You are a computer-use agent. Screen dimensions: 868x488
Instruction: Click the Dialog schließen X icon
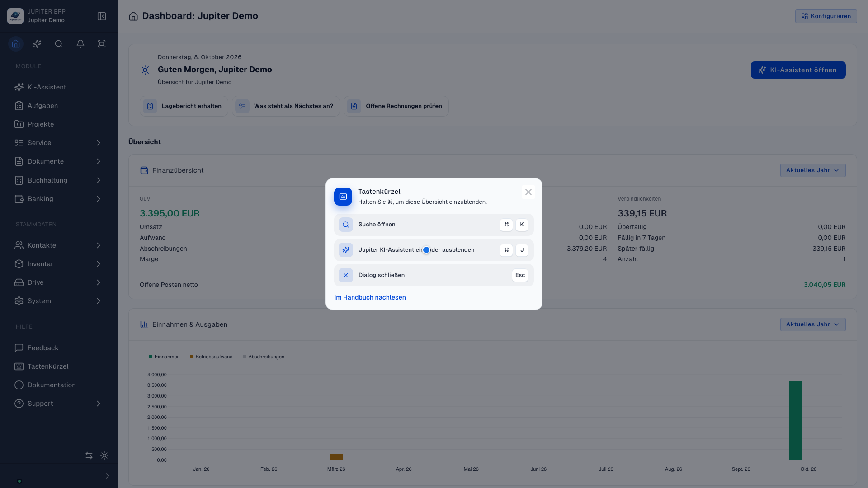(x=346, y=275)
